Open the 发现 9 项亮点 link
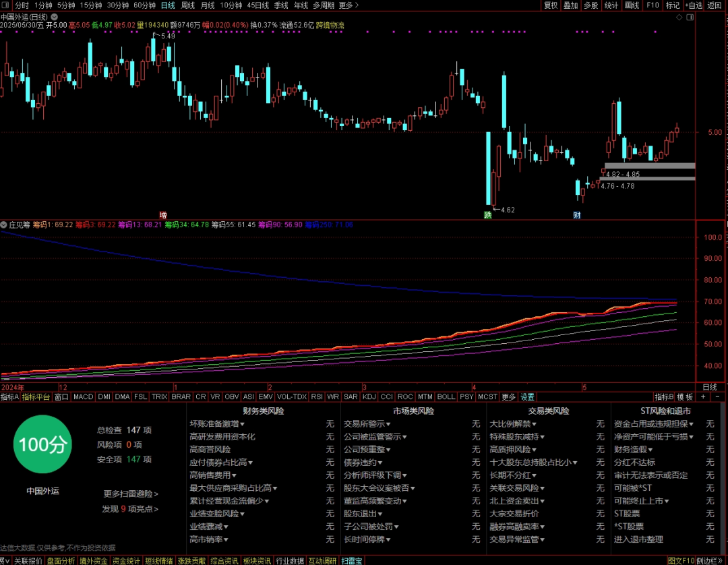The width and height of the screenshot is (728, 565). 130,509
